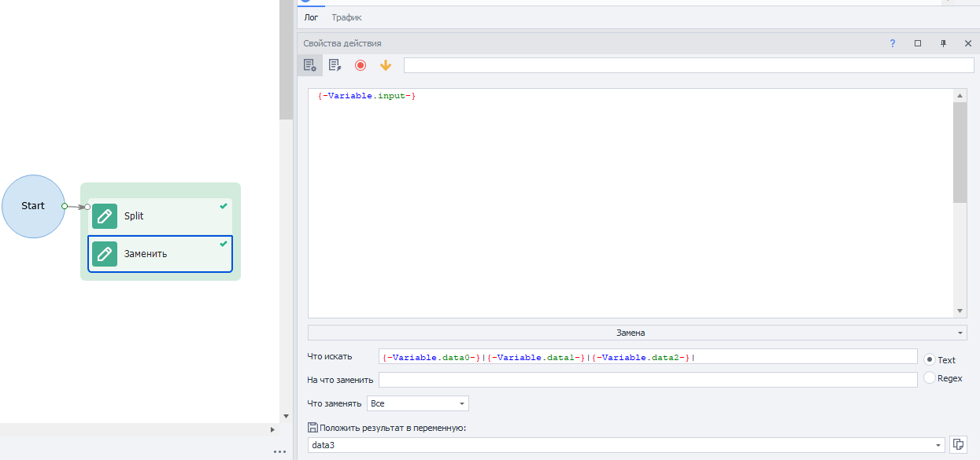This screenshot has height=460, width=980.
Task: Switch to the Лог tab
Action: pos(312,17)
